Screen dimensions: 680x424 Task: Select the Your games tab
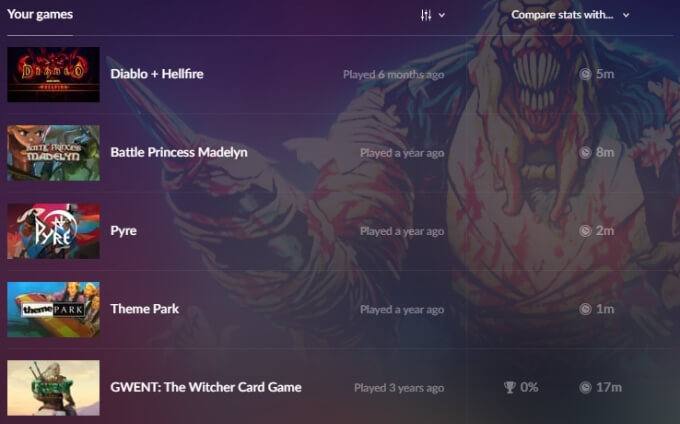[40, 14]
